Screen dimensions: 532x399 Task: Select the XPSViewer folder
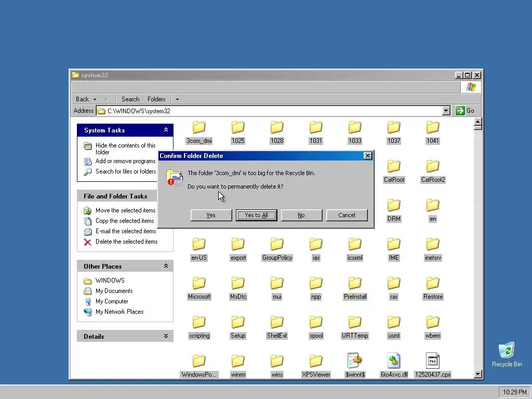coord(316,366)
